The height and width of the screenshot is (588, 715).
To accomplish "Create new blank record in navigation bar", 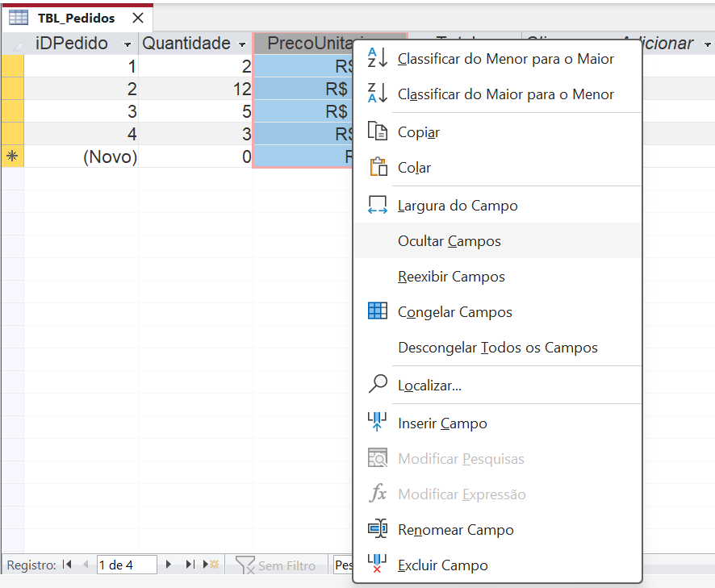I will [x=213, y=565].
